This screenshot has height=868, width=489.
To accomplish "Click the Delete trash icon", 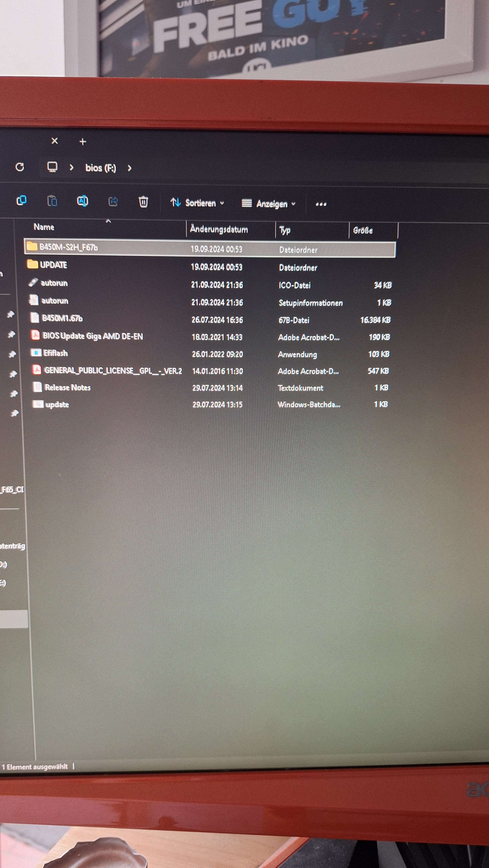I will (143, 202).
